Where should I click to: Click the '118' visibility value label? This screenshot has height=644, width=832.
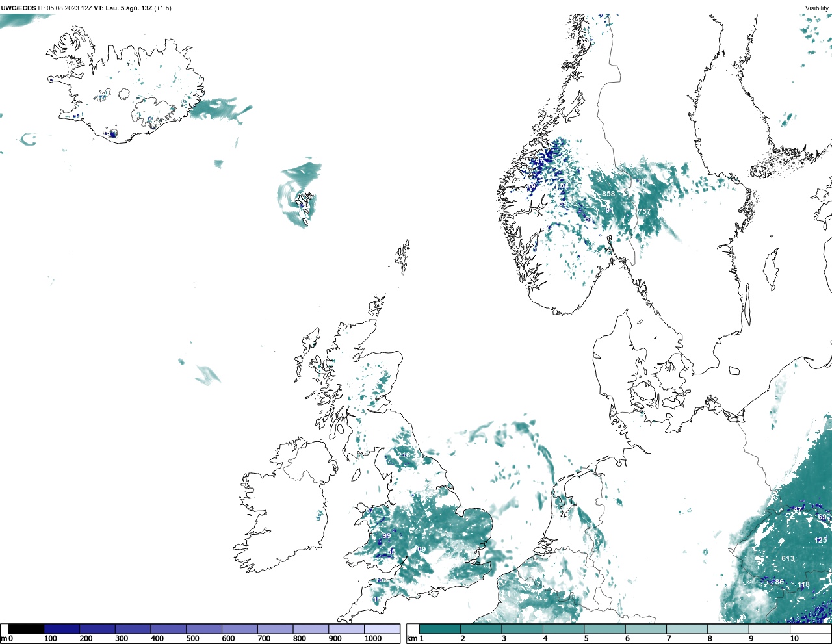click(804, 585)
